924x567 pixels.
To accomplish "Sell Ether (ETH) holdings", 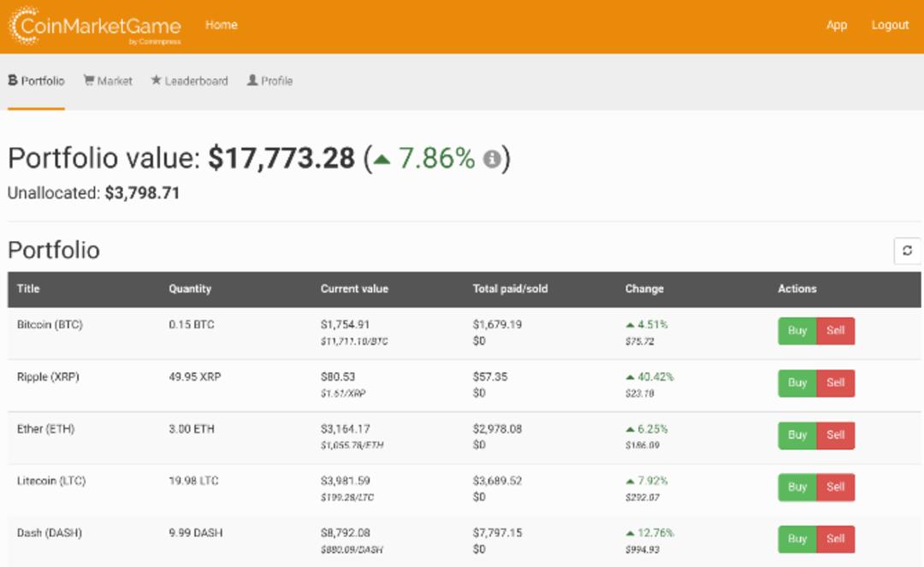I will [835, 435].
